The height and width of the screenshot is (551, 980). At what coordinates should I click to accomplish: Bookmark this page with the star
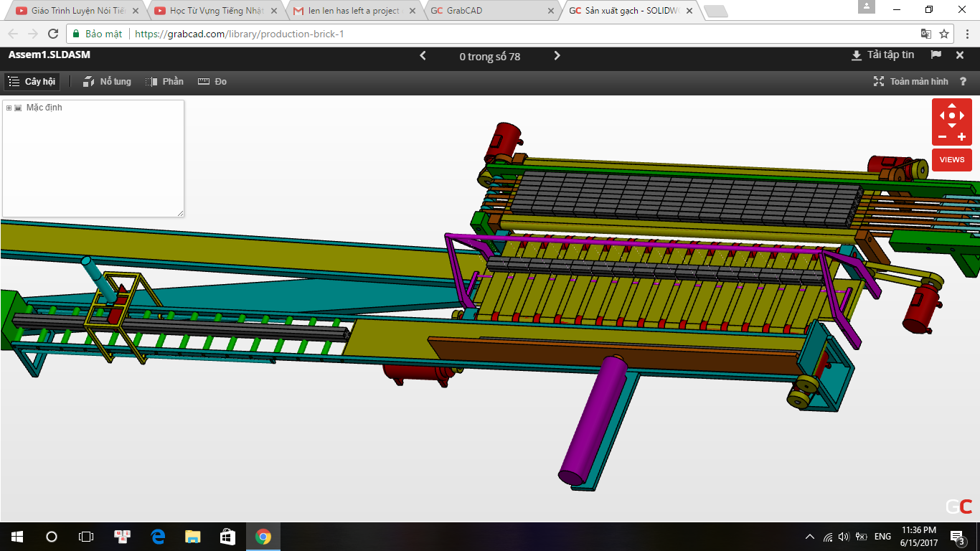point(944,34)
